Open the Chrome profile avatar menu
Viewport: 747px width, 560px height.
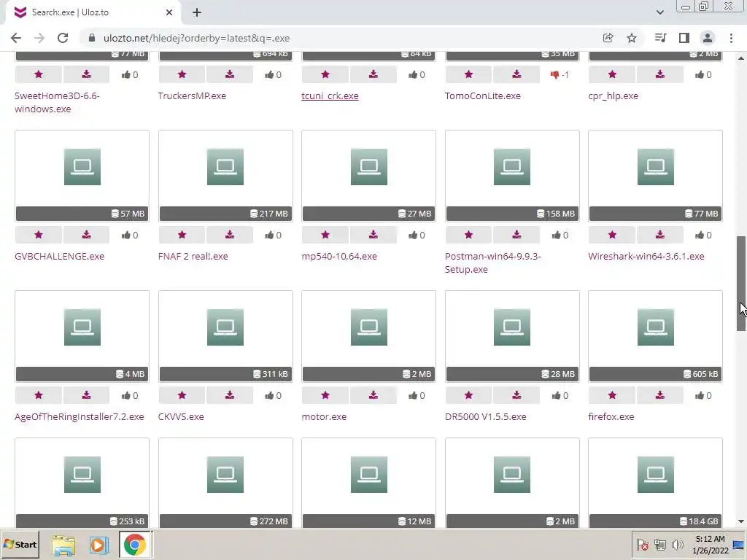[x=708, y=38]
